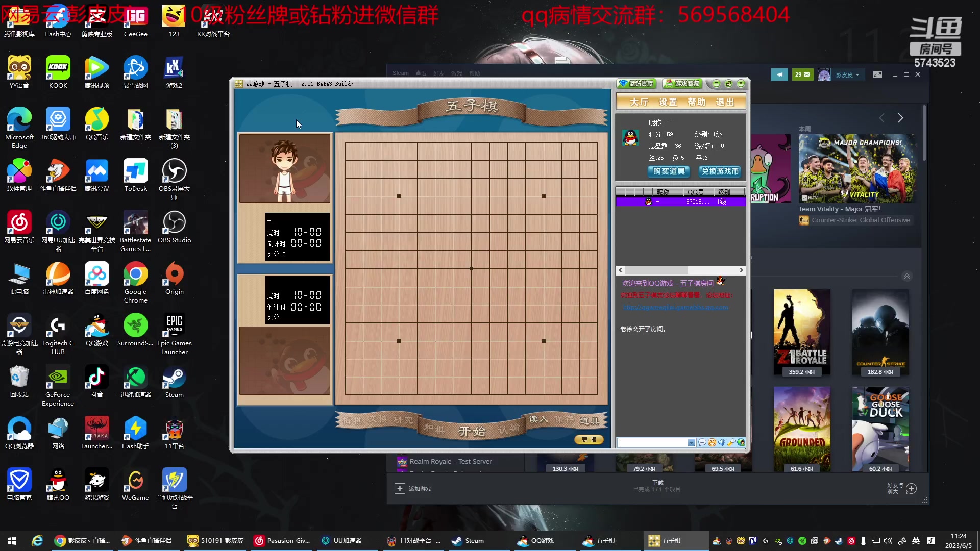This screenshot has width=980, height=551.
Task: Open the Z1 Battle Royale game cover
Action: tap(802, 333)
